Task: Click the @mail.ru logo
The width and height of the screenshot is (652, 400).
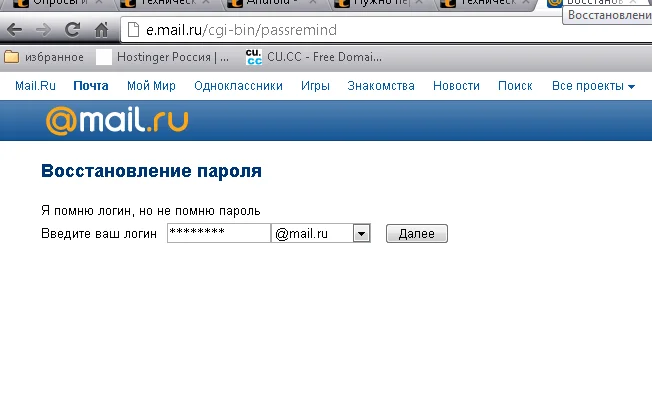Action: pos(117,121)
